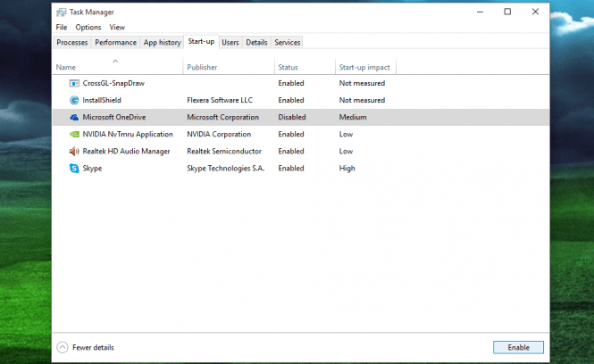Select the Skype entry name
The width and height of the screenshot is (594, 364).
pos(92,169)
